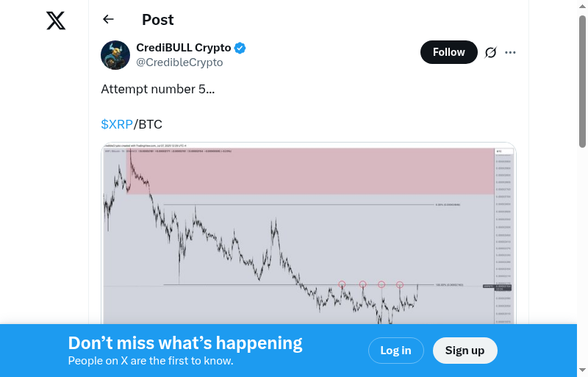Click the 'Don't miss what's happening' banner text

(185, 343)
